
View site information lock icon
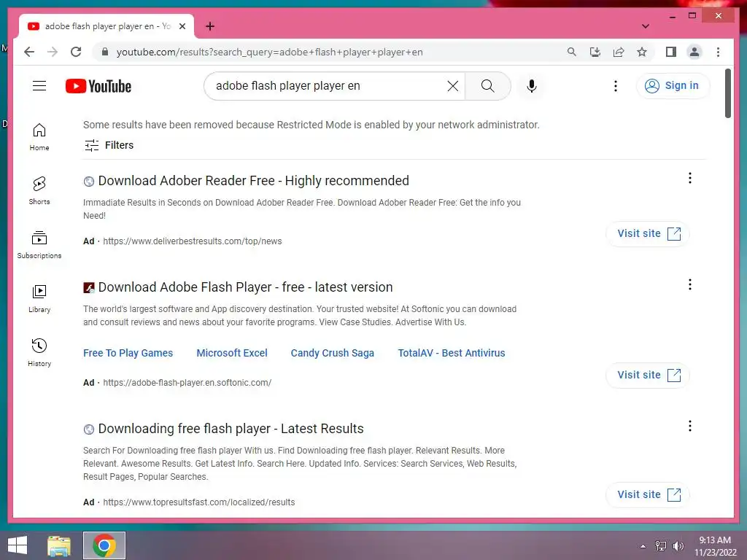point(105,52)
